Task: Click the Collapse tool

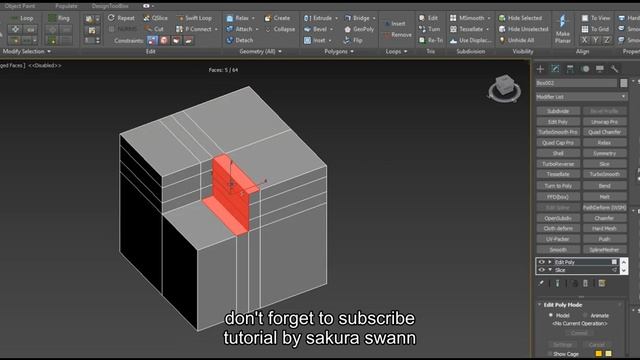Action: click(x=280, y=29)
